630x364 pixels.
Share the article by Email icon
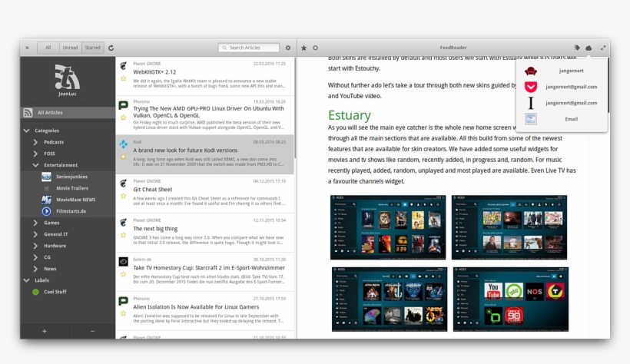pos(531,119)
